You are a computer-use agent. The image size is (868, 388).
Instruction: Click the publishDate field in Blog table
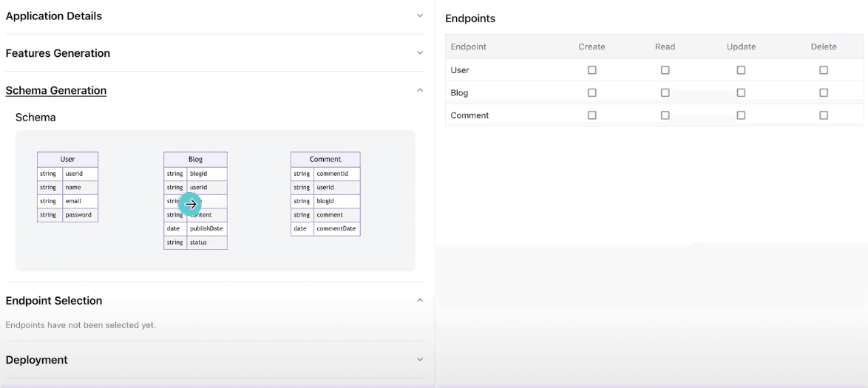(x=207, y=228)
